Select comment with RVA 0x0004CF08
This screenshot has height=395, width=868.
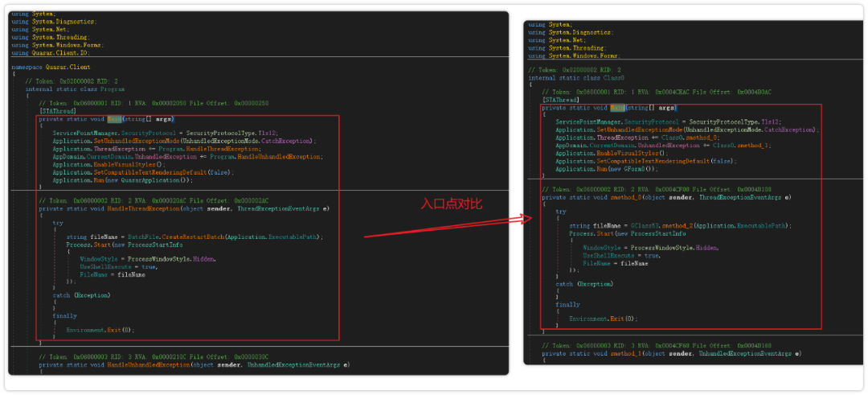657,190
